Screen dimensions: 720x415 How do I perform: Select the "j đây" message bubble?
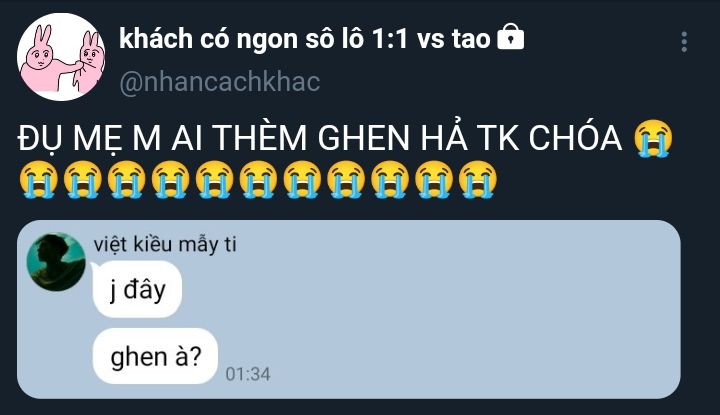click(x=137, y=289)
